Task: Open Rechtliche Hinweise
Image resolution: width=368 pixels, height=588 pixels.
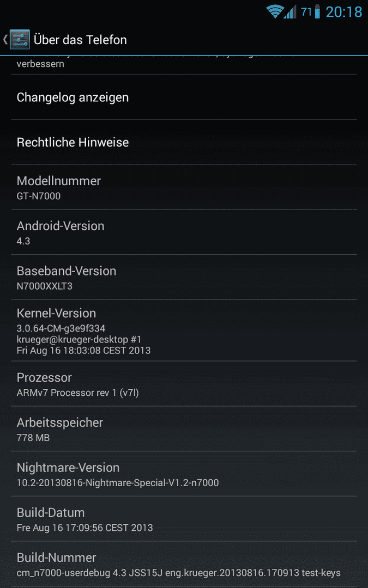Action: tap(184, 143)
